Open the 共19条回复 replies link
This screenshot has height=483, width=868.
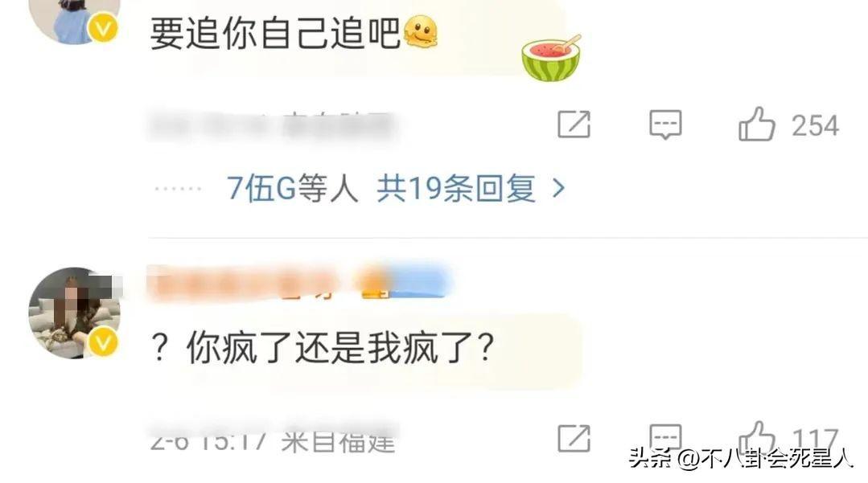point(456,189)
